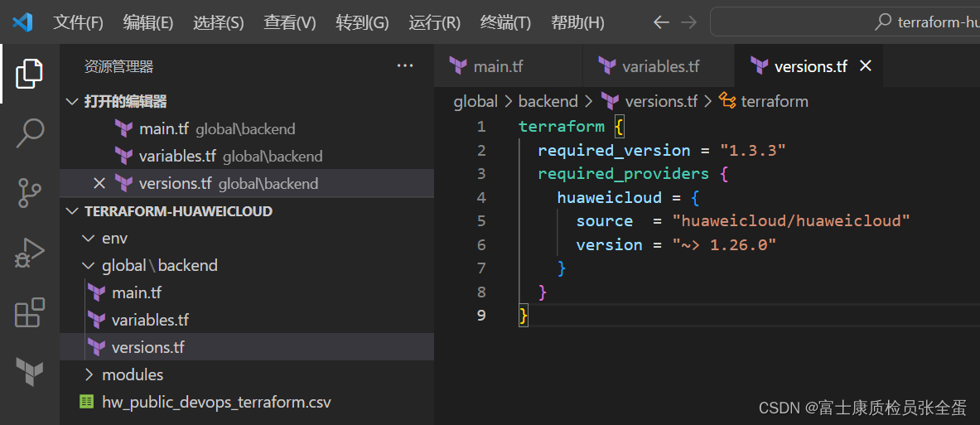The image size is (980, 425).
Task: Open the Run and Debug view
Action: pyautogui.click(x=29, y=253)
